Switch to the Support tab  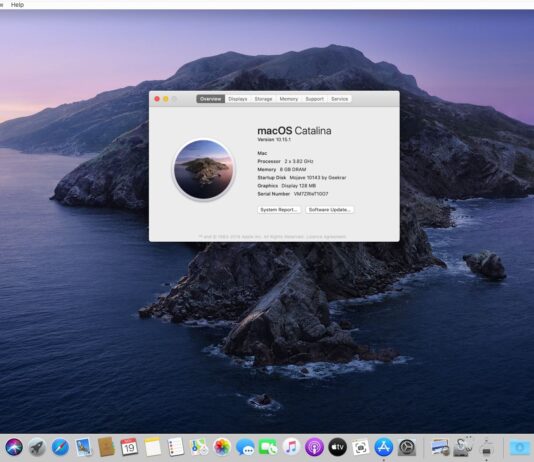314,99
